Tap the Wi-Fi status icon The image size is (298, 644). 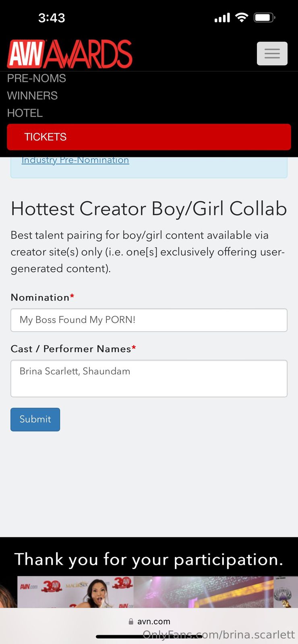(242, 17)
